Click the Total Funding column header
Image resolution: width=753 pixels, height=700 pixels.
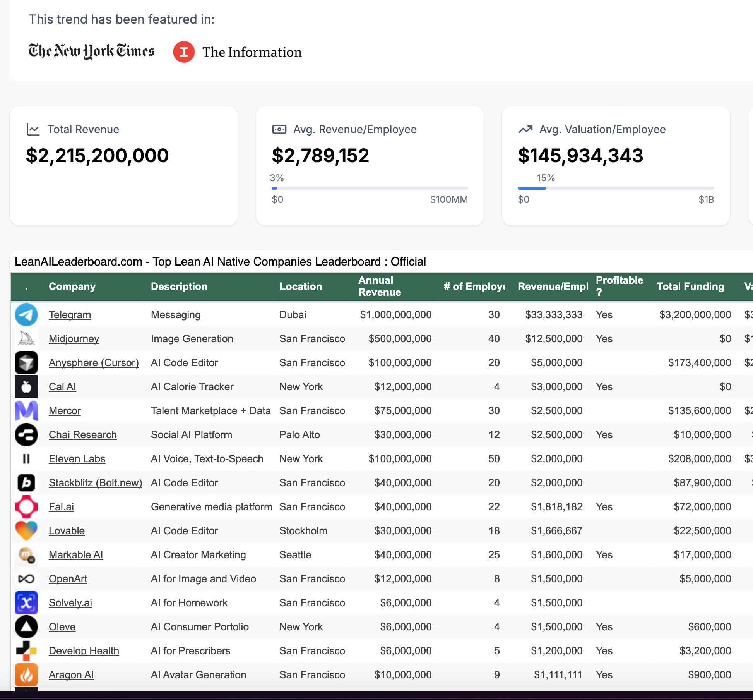tap(690, 287)
